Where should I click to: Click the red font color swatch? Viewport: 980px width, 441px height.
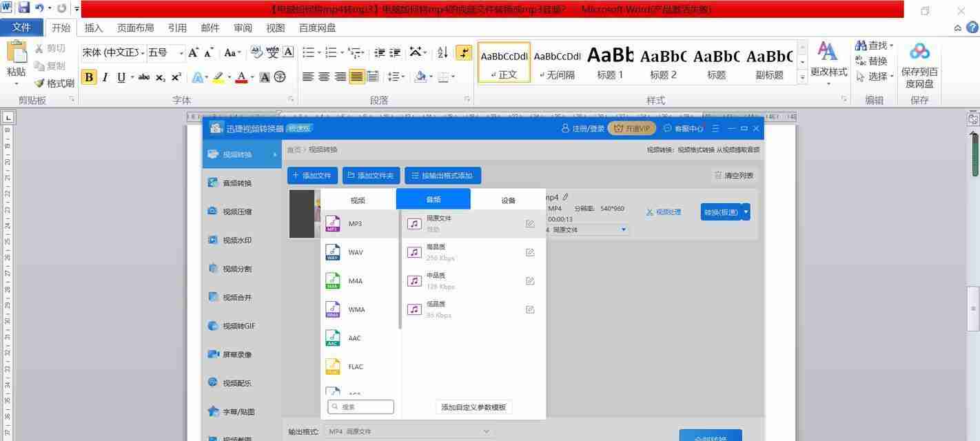(x=241, y=77)
